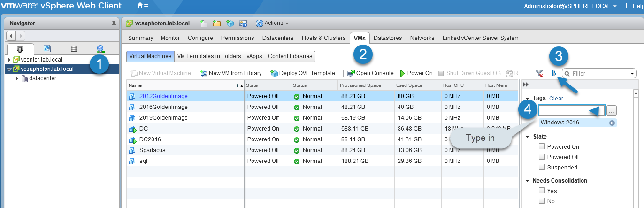This screenshot has width=644, height=208.
Task: Click Deploy OVF Template
Action: pyautogui.click(x=305, y=73)
